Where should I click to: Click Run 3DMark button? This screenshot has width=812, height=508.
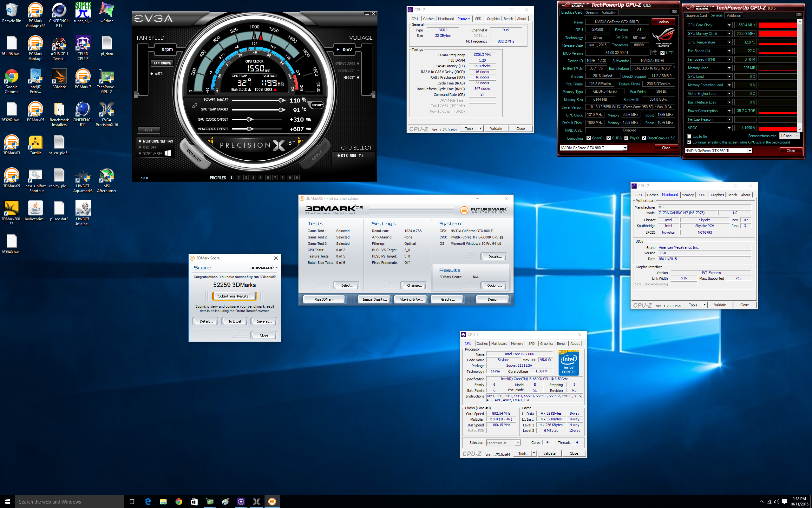(x=324, y=299)
